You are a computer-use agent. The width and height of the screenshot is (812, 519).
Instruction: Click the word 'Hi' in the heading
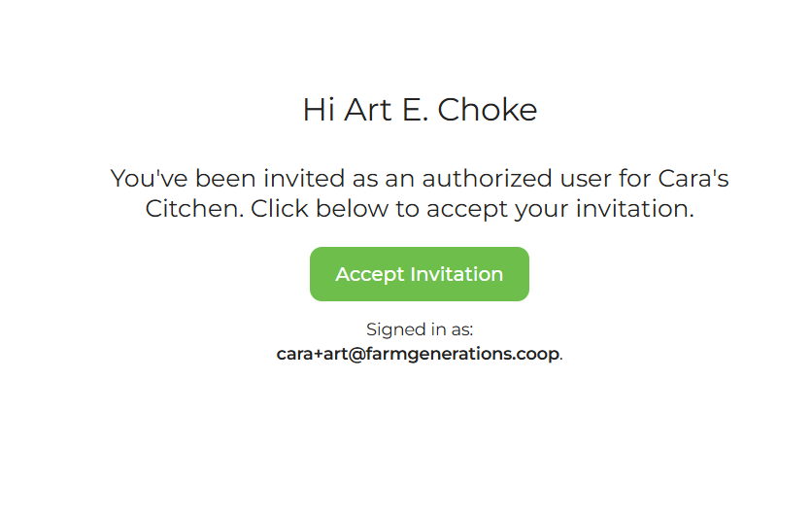pos(319,110)
